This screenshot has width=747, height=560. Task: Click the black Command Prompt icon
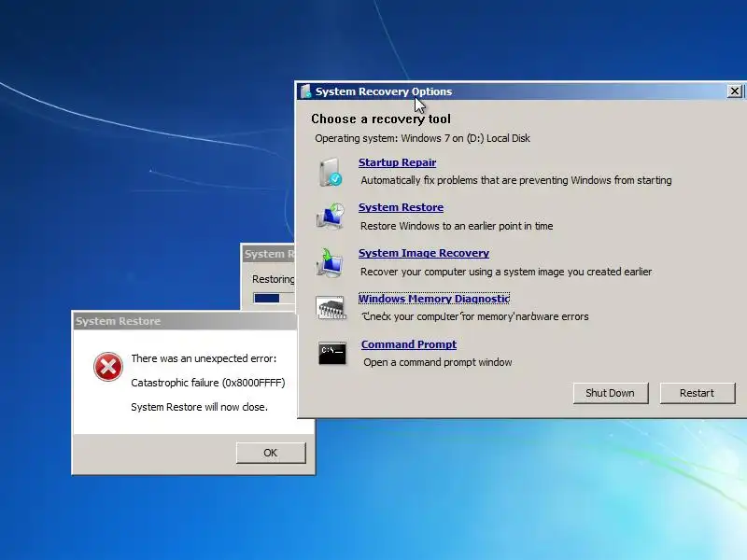(x=332, y=354)
